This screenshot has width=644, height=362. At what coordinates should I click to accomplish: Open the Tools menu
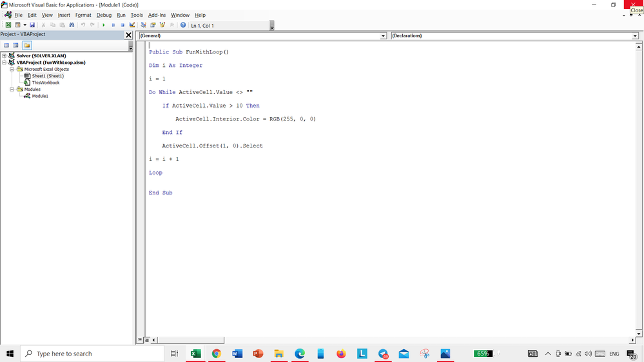[137, 15]
